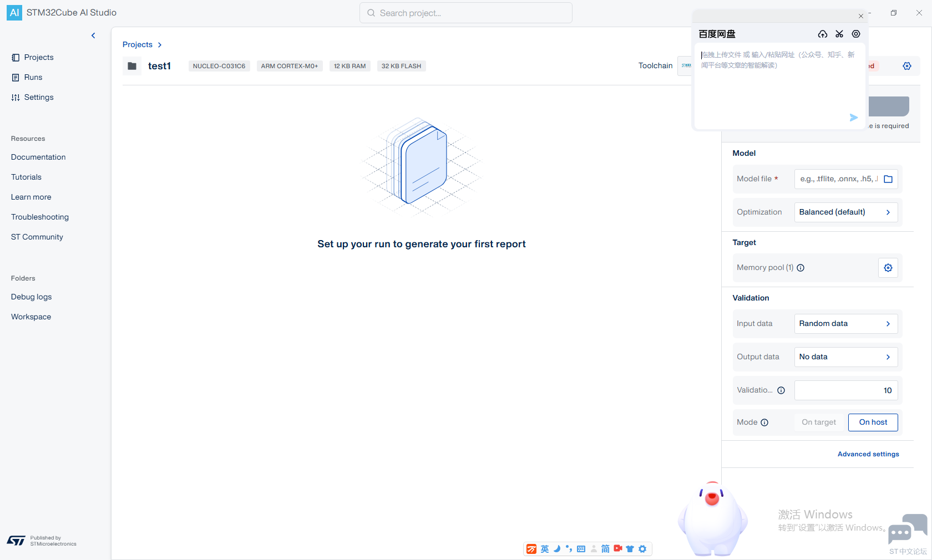932x560 pixels.
Task: Open the Debug logs folder
Action: coord(31,297)
